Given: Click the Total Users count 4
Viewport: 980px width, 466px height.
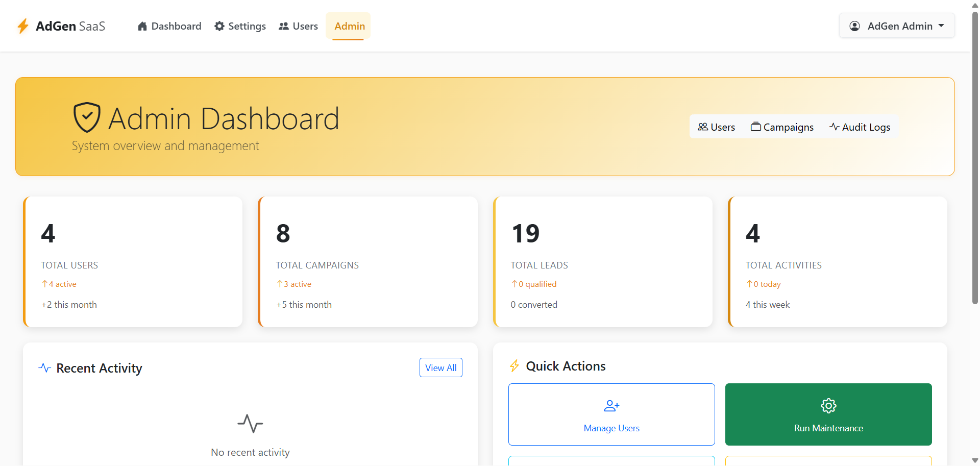Looking at the screenshot, I should pyautogui.click(x=48, y=234).
